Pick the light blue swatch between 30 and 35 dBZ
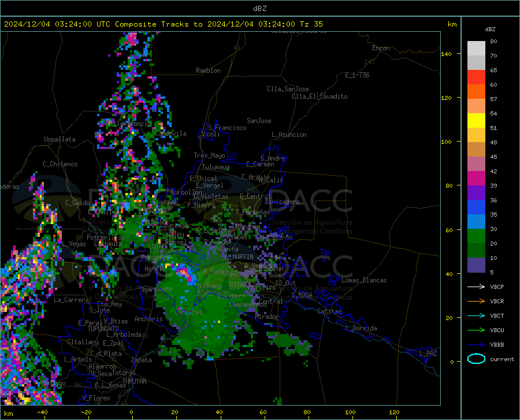 coord(476,222)
